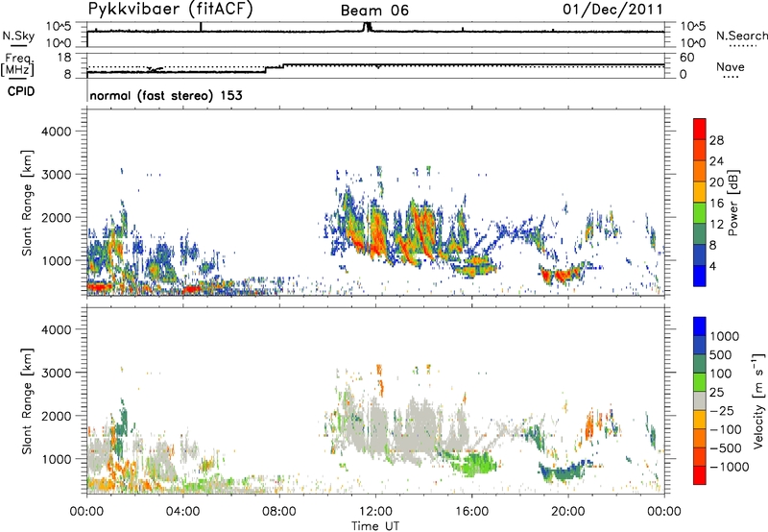Pick the red top segment of power colorbar

coord(700,130)
